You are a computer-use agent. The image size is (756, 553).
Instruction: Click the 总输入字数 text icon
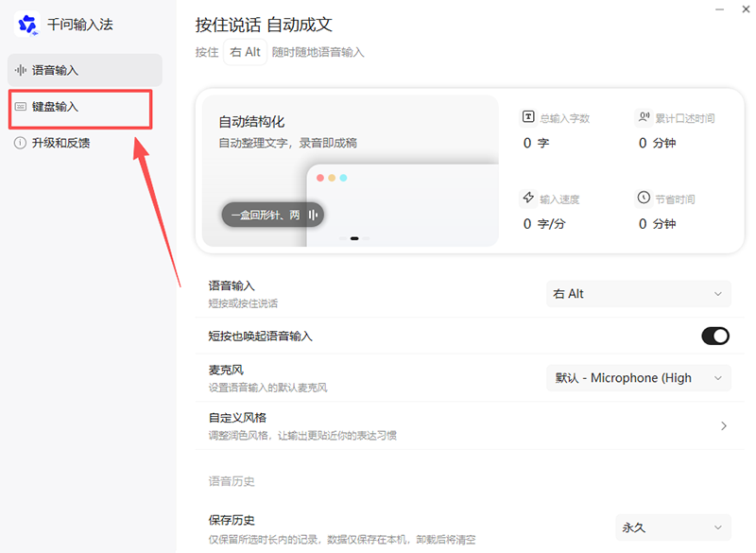coord(528,116)
